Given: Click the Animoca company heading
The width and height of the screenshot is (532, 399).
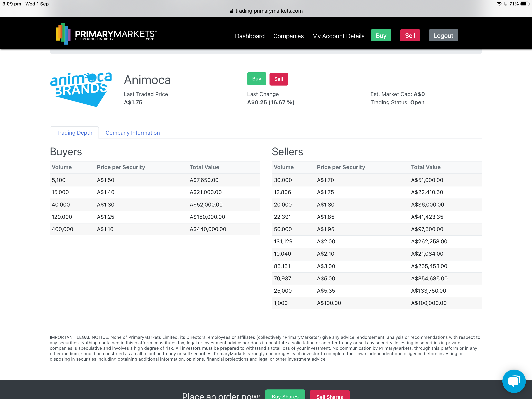Looking at the screenshot, I should 147,80.
